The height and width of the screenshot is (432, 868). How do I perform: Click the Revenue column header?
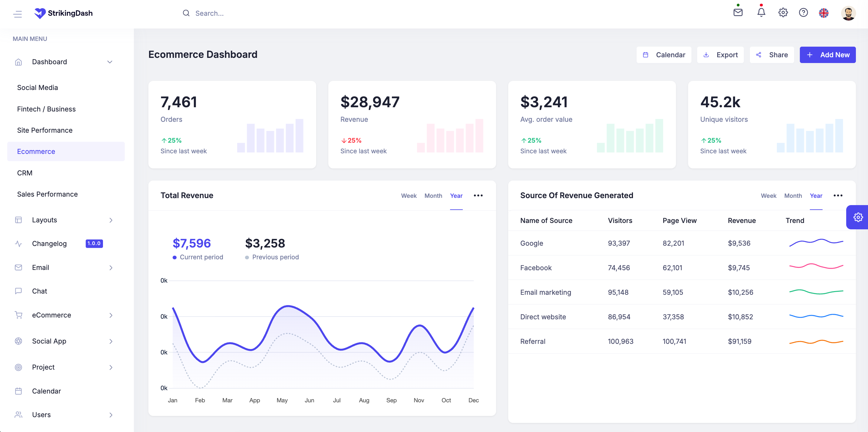(x=742, y=220)
